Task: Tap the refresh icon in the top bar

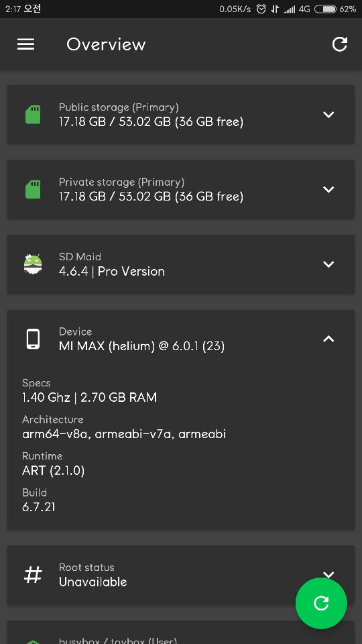Action: click(339, 44)
